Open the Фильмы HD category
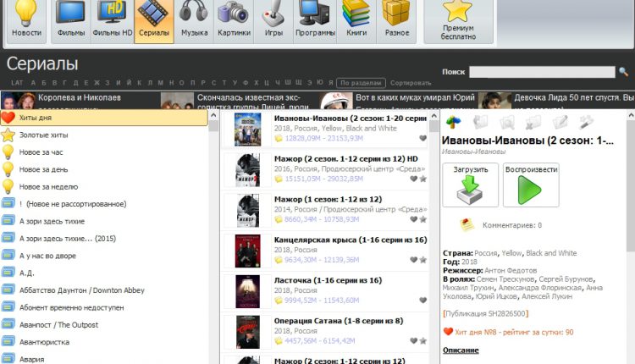 [x=112, y=21]
